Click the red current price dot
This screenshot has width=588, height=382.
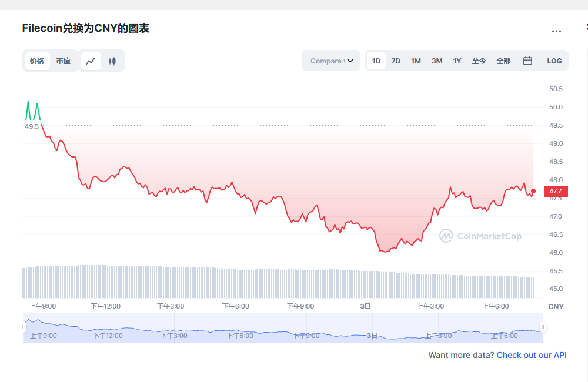pos(533,191)
